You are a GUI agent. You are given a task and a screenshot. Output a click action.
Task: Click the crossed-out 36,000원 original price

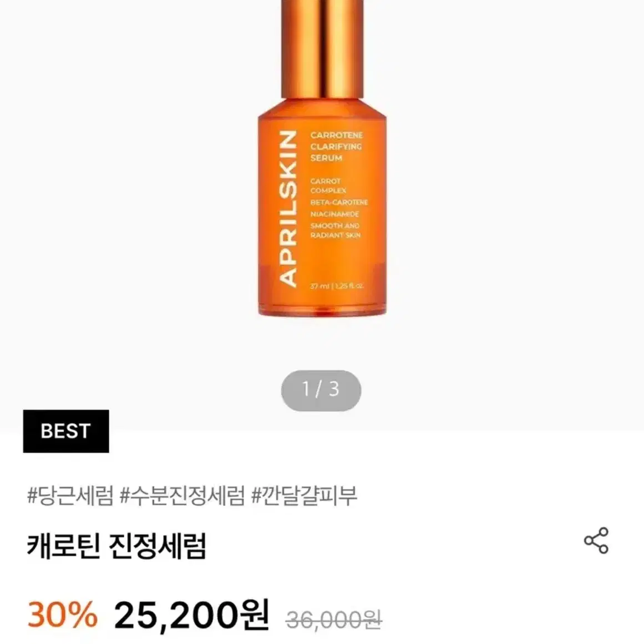[x=333, y=620]
